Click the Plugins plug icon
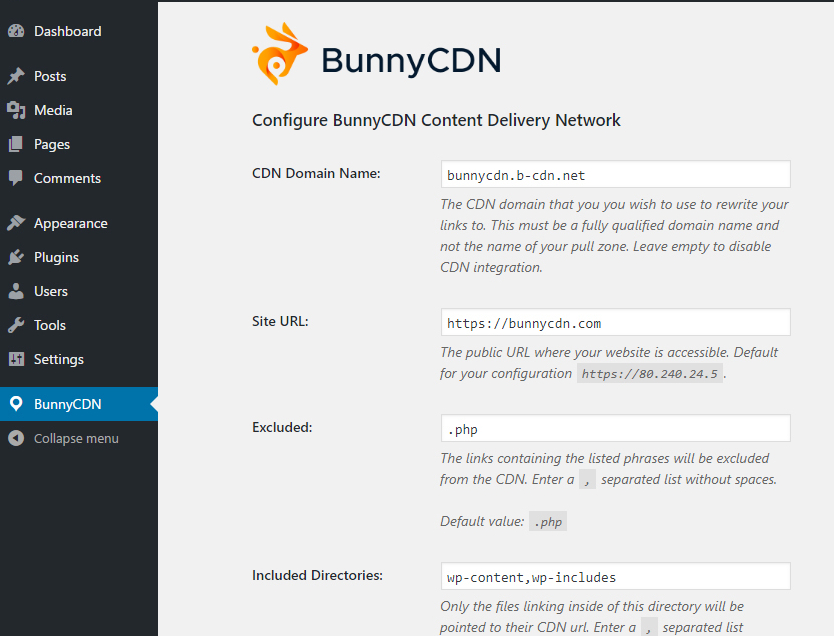The height and width of the screenshot is (636, 834). (x=16, y=257)
